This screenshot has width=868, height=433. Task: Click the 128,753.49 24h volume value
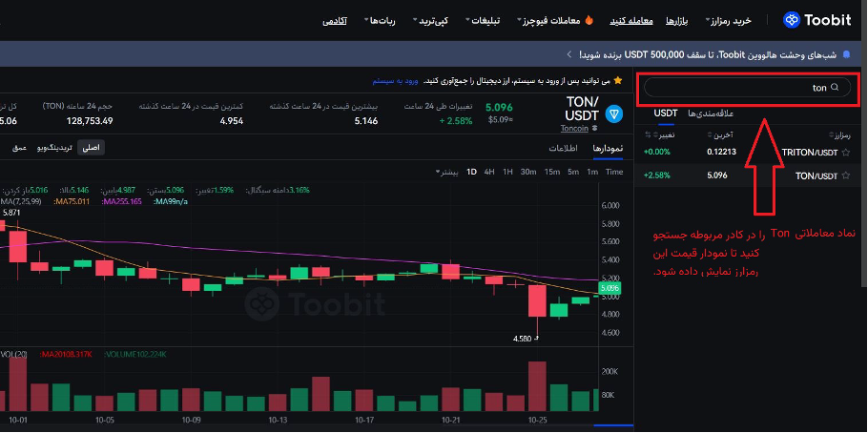pyautogui.click(x=90, y=121)
